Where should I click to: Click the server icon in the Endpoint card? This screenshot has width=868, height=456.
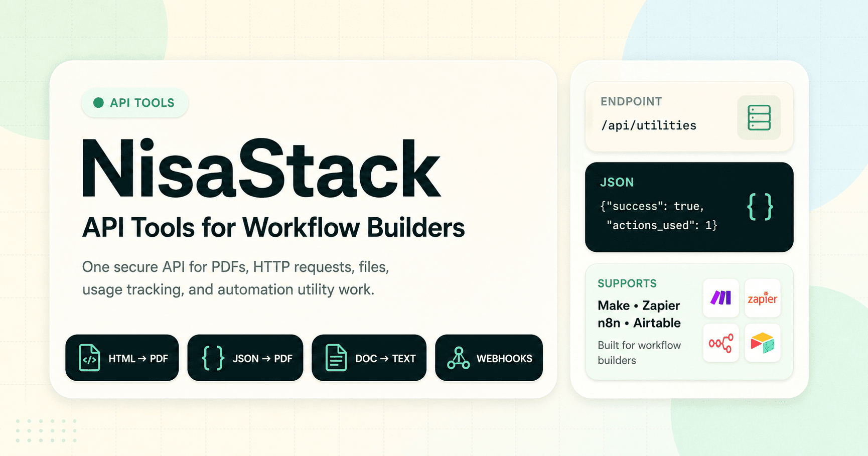pyautogui.click(x=759, y=117)
